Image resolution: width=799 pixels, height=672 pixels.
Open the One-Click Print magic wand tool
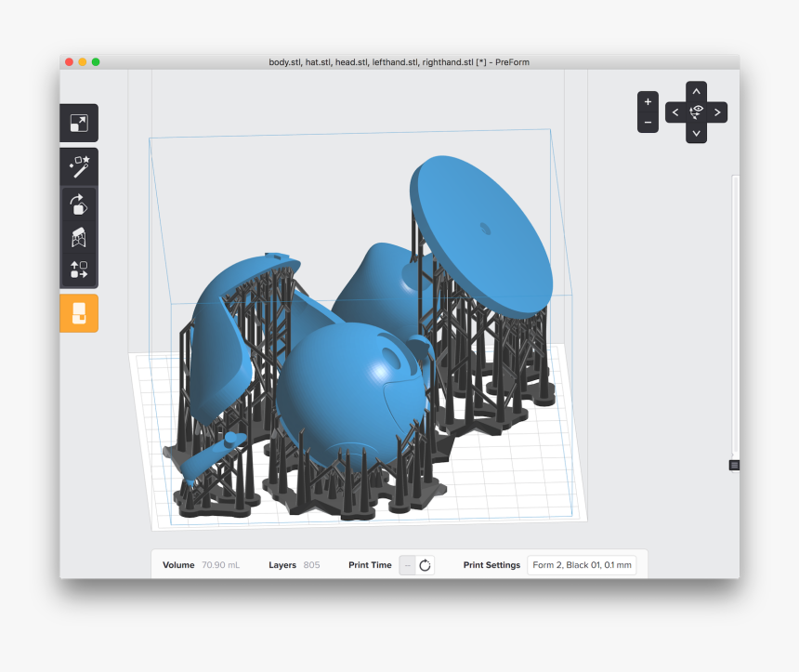tap(79, 166)
